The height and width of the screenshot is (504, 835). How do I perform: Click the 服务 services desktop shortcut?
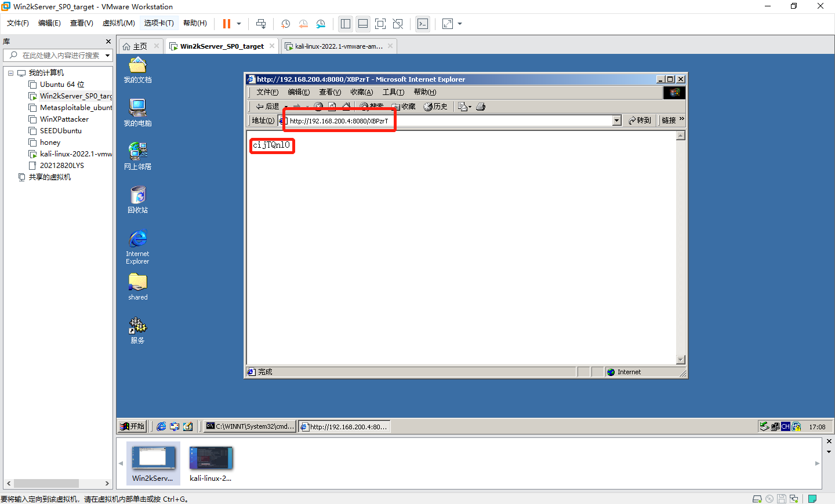pos(137,330)
